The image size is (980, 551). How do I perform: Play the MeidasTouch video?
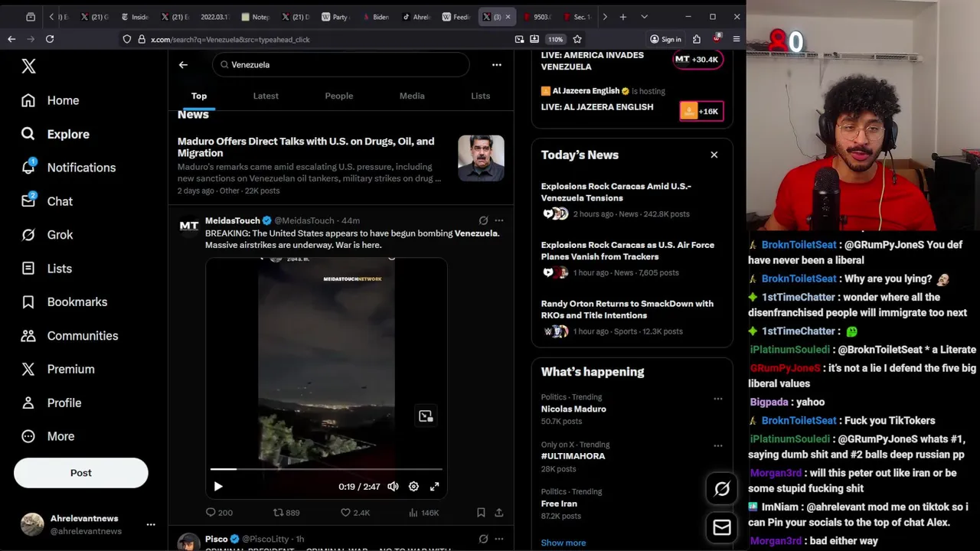tap(218, 487)
